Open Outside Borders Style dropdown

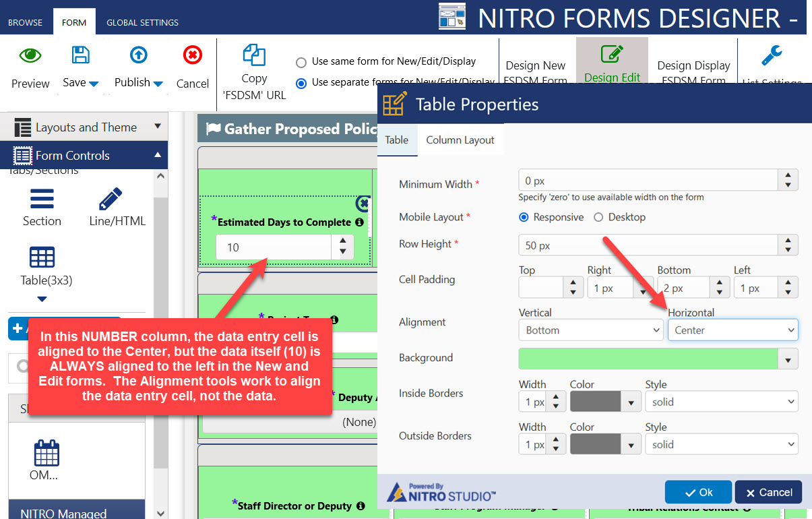[x=721, y=444]
